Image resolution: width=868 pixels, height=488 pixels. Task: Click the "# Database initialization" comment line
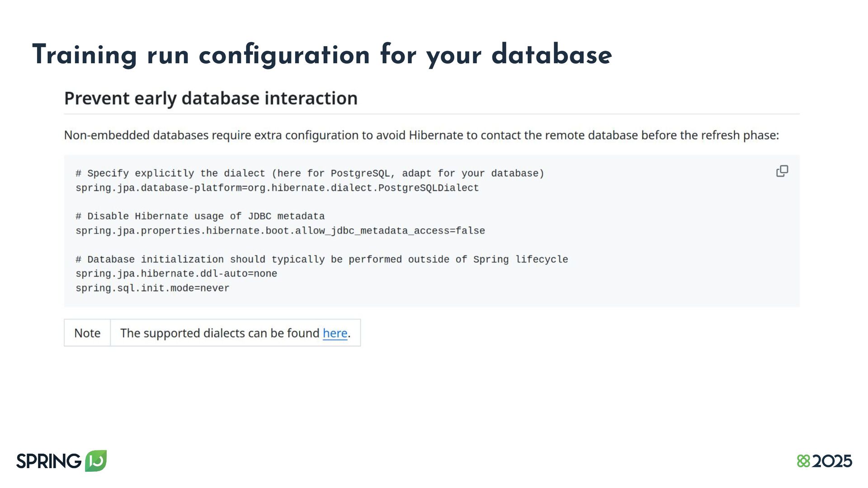click(321, 259)
